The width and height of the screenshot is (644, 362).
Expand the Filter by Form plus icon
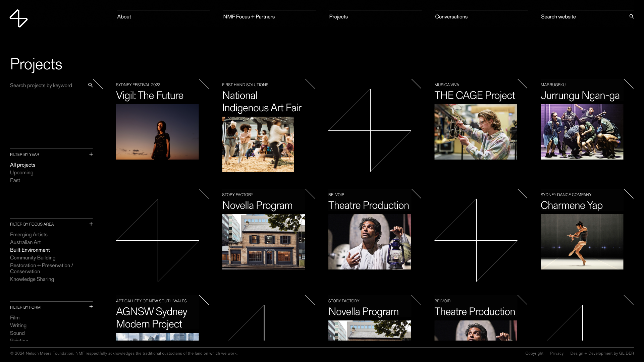coord(91,307)
